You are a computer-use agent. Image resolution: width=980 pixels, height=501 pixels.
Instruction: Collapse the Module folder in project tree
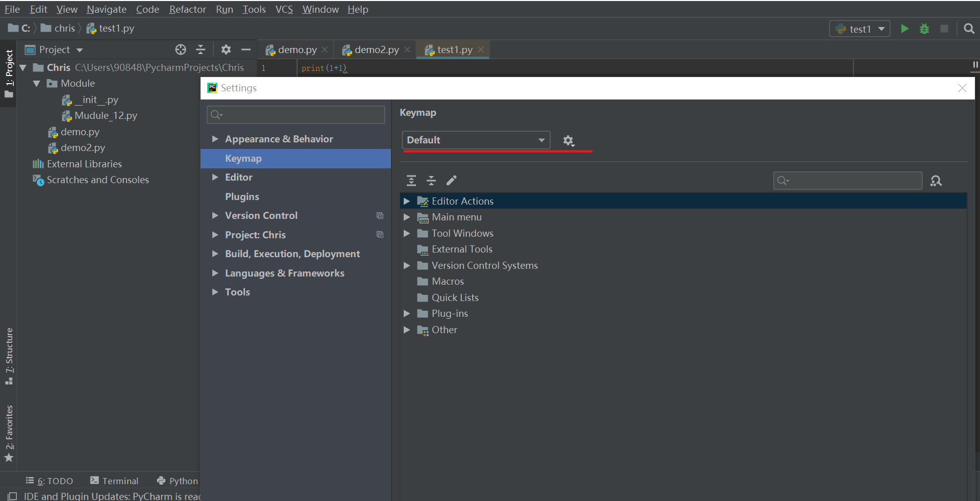pos(37,83)
